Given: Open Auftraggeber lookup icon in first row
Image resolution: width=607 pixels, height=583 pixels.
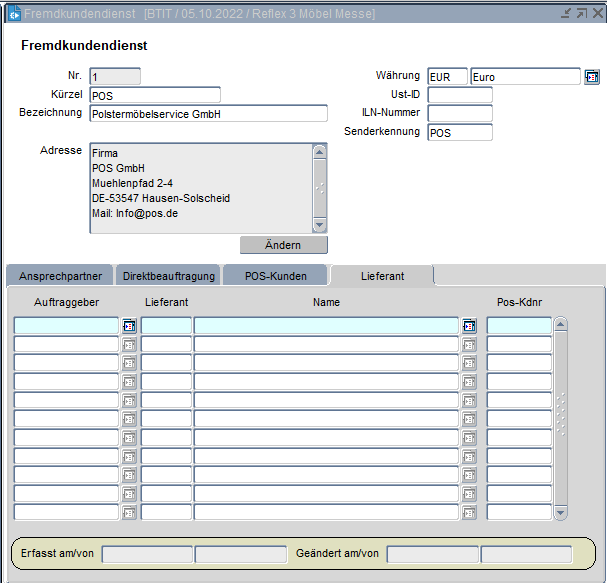Looking at the screenshot, I should point(129,325).
